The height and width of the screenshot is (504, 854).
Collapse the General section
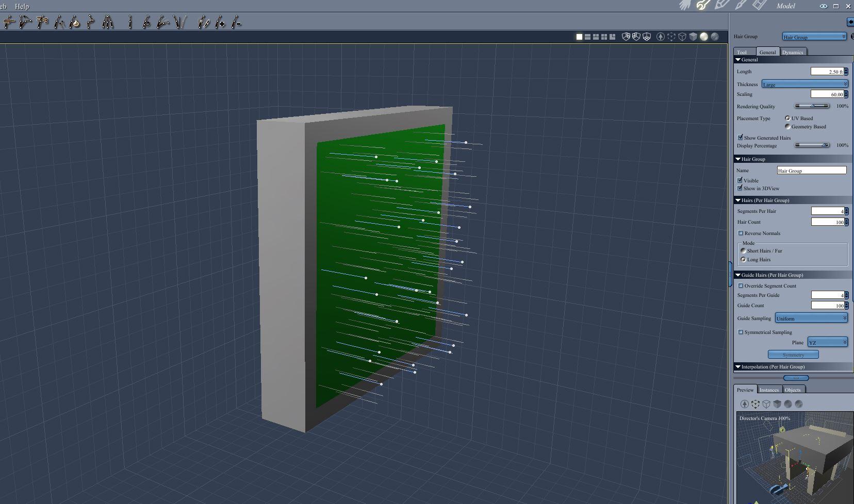(738, 60)
